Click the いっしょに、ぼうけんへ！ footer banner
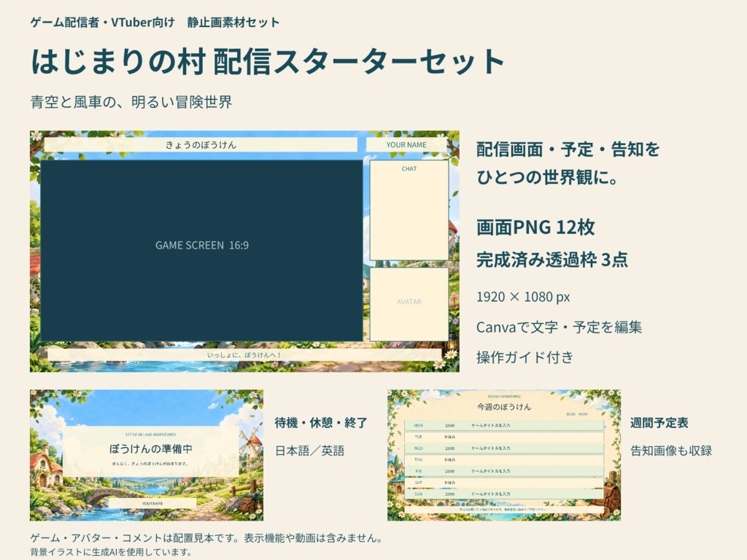747x560 pixels. (244, 355)
